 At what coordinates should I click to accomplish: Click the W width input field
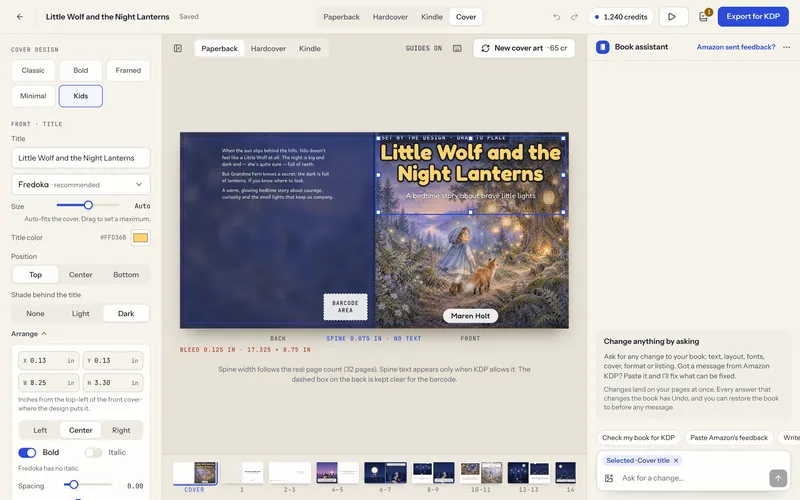point(48,383)
